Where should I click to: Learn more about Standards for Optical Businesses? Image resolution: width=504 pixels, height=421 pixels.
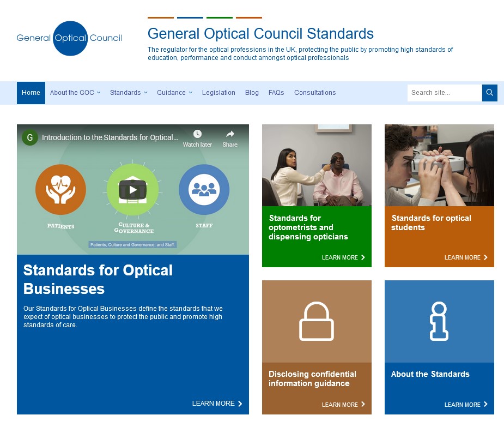click(x=217, y=404)
